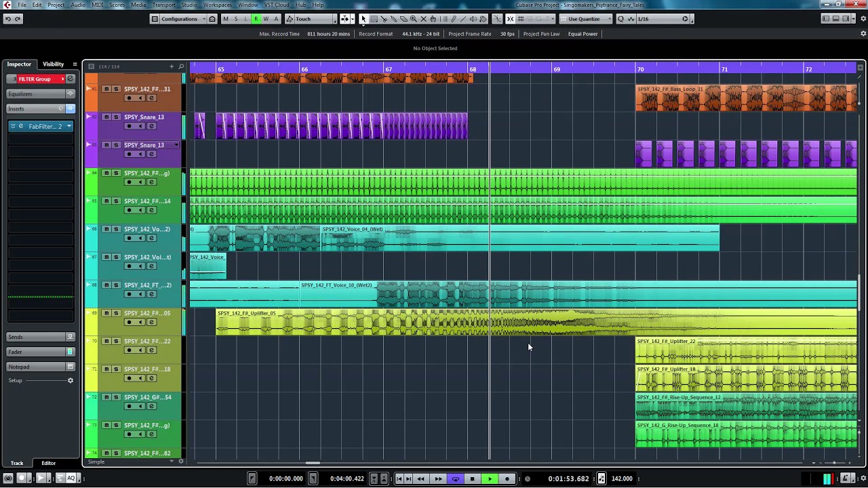This screenshot has width=868, height=488.
Task: Expand the Equalizers inspector section
Action: click(41, 94)
